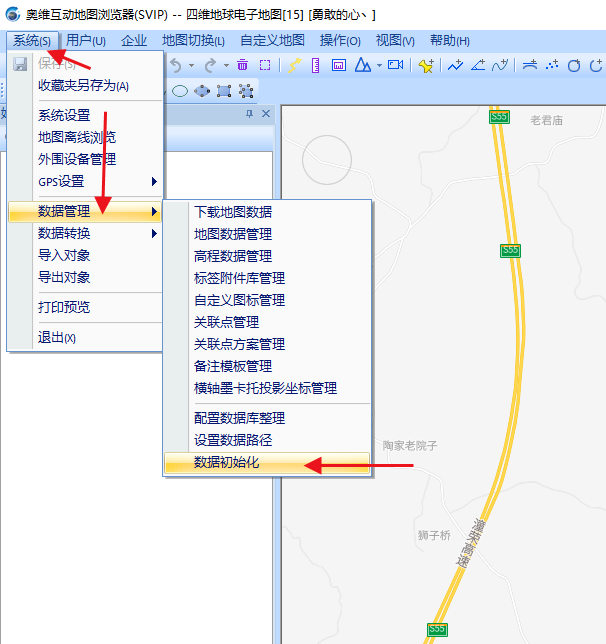
Task: Open the 企业 menu
Action: click(x=134, y=41)
